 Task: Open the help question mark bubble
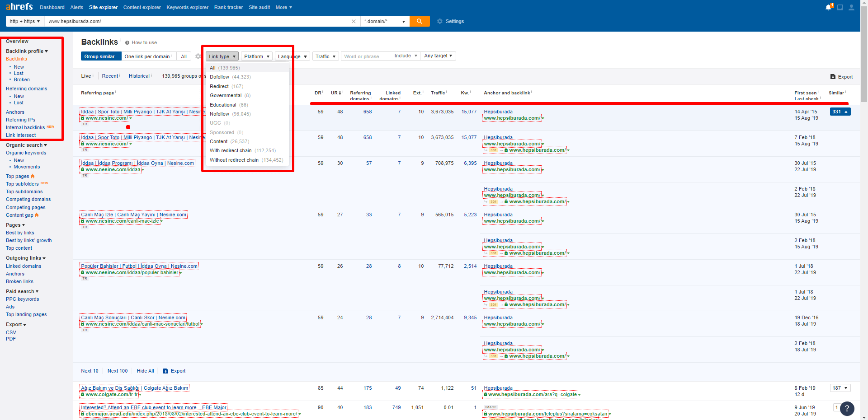[x=847, y=409]
